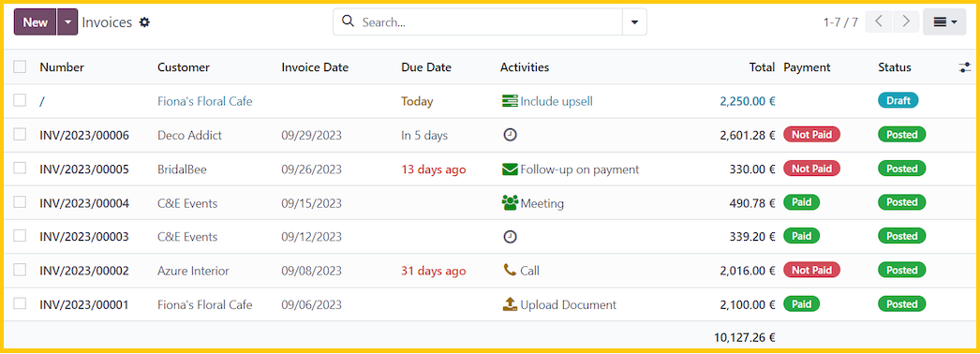Select checkbox for INV/2023/00001
This screenshot has width=980, height=354.
point(20,304)
